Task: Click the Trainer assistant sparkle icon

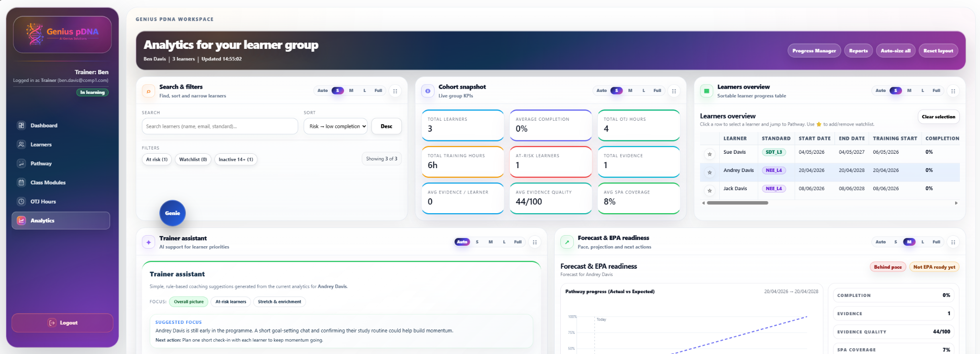Action: point(148,242)
